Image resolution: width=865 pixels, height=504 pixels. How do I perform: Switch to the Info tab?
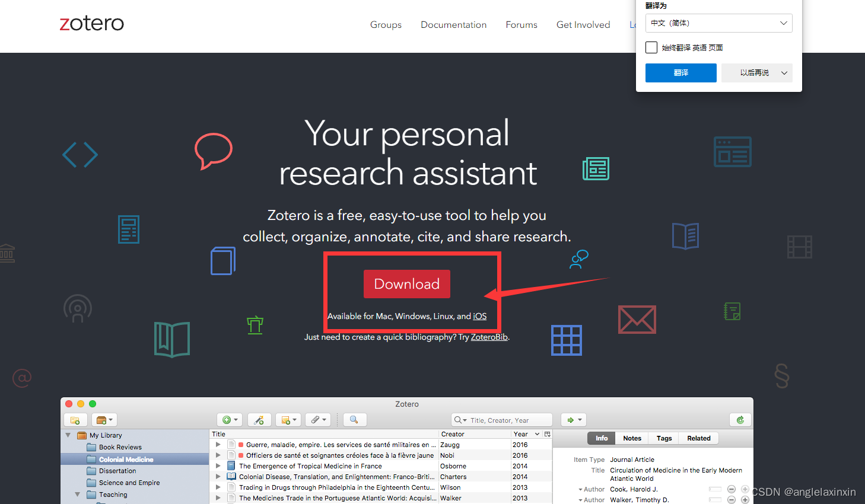pyautogui.click(x=602, y=438)
